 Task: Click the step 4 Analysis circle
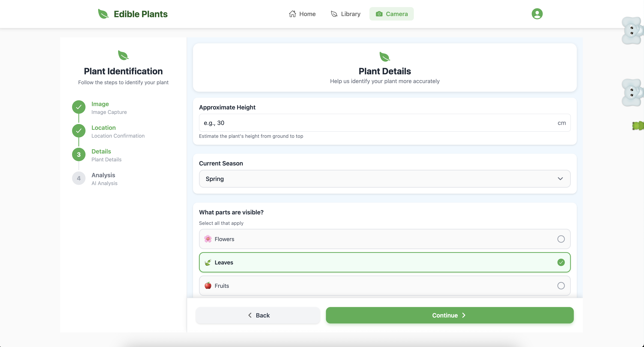[79, 178]
